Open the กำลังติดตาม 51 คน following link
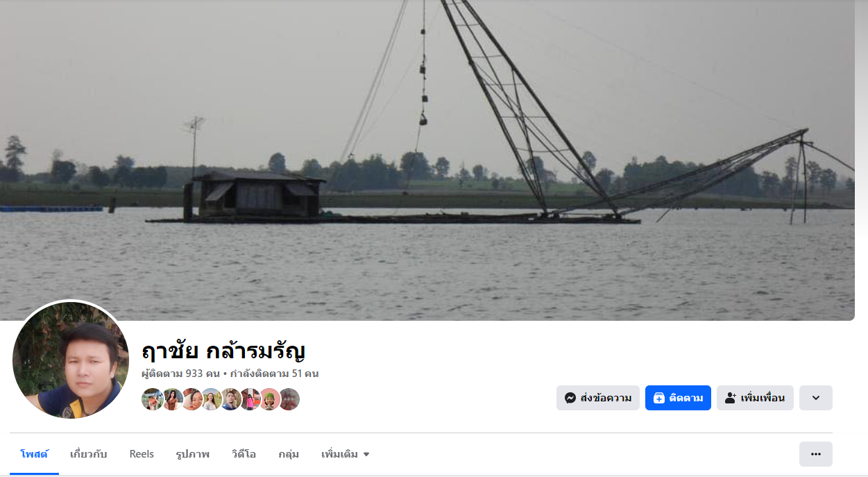 275,374
